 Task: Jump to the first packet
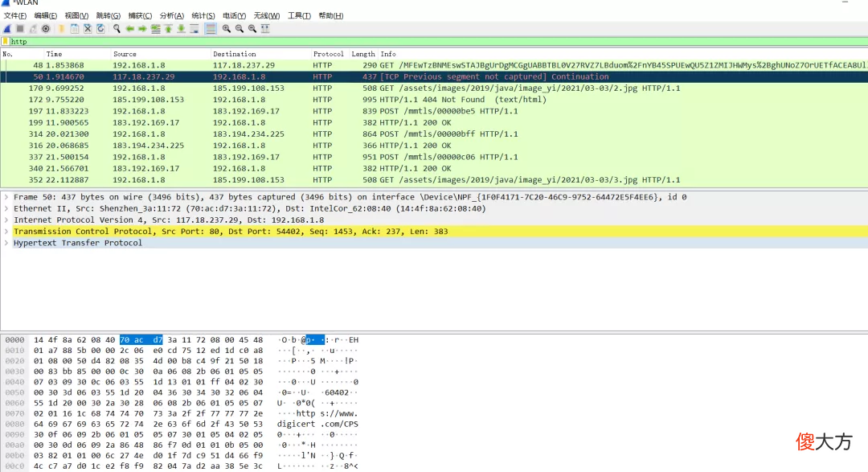(168, 29)
